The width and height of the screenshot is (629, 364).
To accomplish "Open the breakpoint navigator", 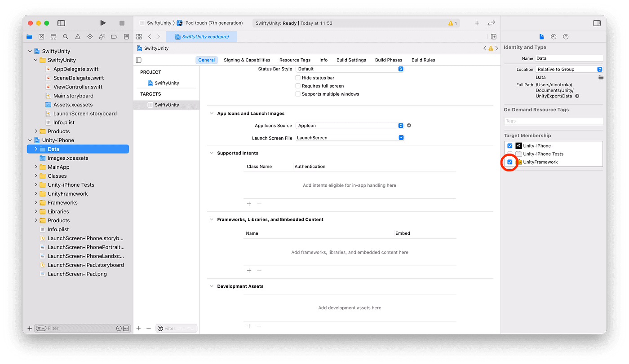I will click(114, 37).
